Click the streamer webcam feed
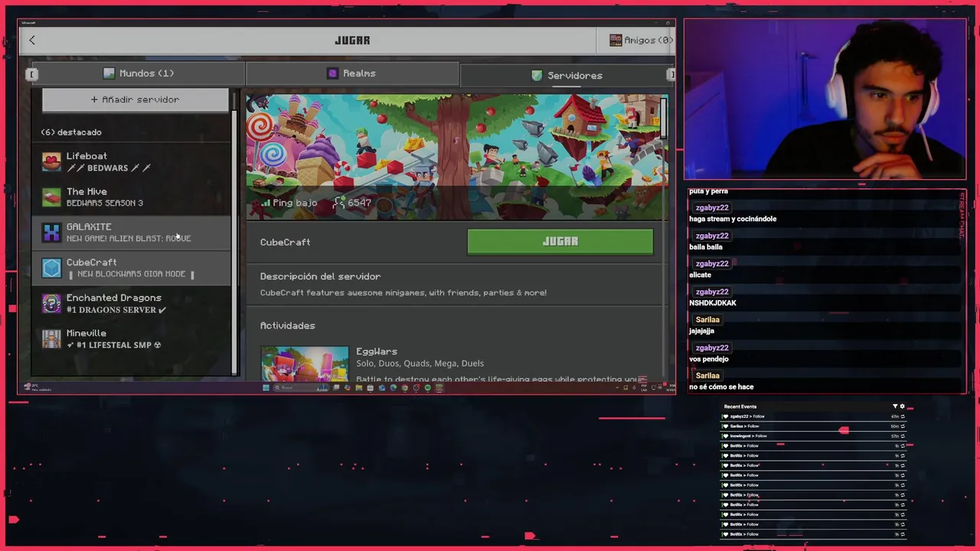This screenshot has height=551, width=980. pos(825,99)
